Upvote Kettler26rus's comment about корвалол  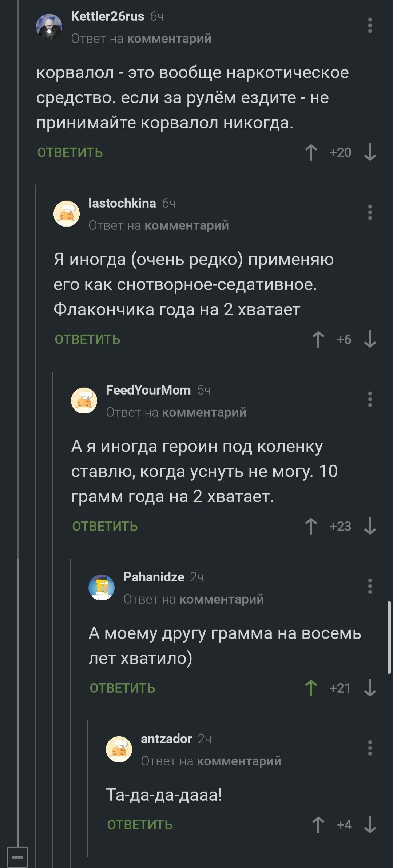[311, 152]
